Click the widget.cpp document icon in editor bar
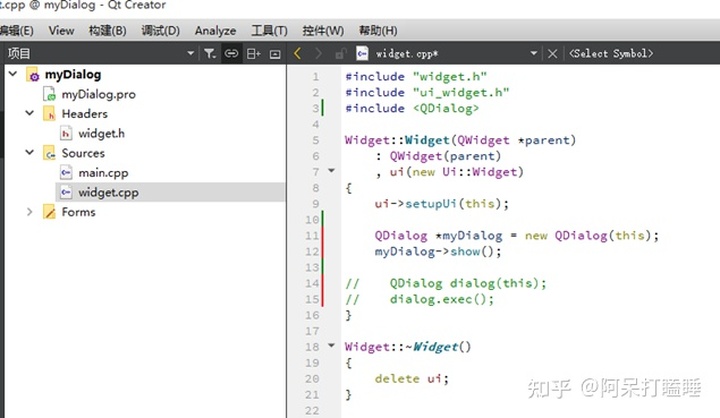The height and width of the screenshot is (418, 720). pos(362,54)
